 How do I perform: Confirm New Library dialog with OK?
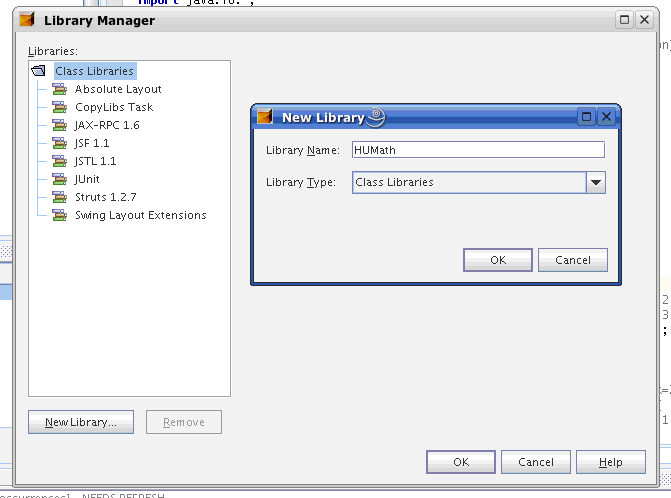[497, 260]
